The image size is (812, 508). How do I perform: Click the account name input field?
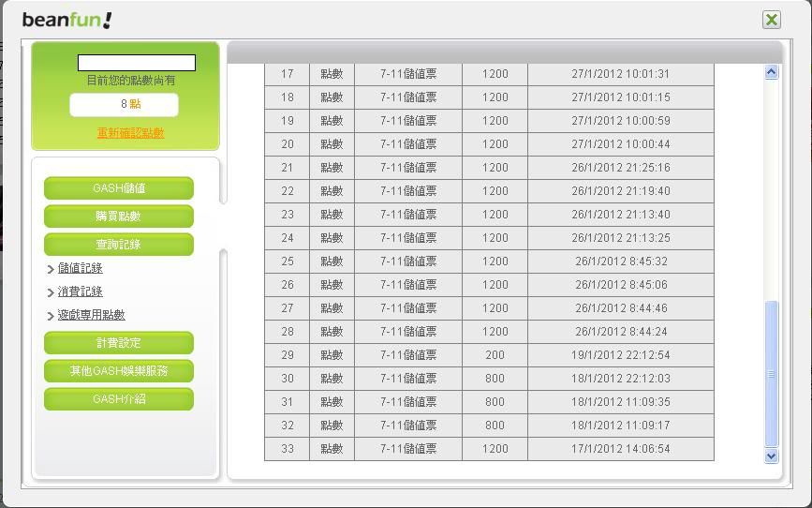coord(137,63)
